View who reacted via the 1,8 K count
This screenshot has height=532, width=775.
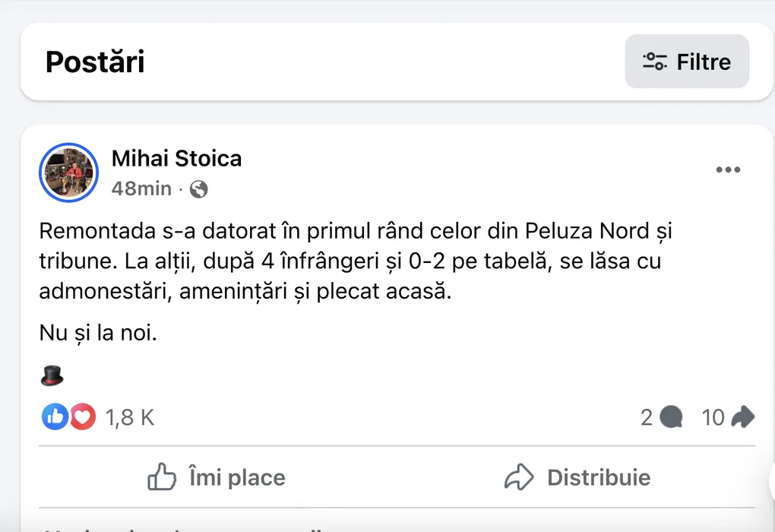pos(130,416)
